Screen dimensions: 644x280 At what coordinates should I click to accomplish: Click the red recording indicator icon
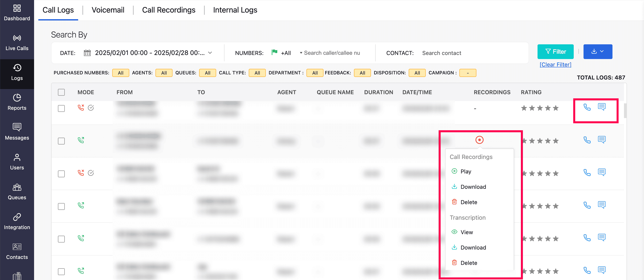click(x=479, y=140)
